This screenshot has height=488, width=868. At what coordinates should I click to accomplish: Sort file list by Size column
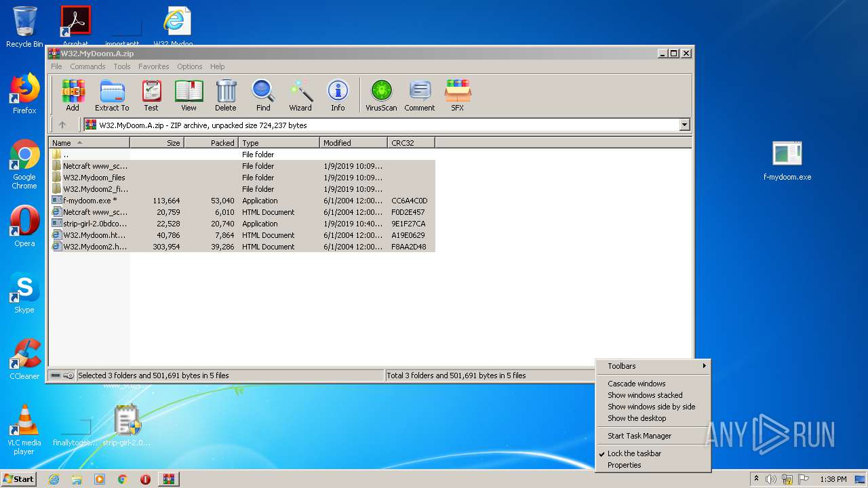point(157,143)
